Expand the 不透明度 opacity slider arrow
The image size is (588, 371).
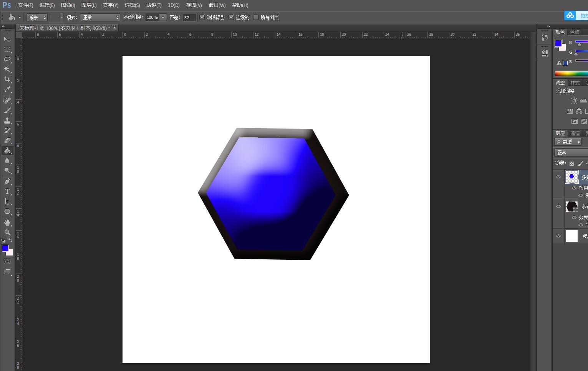[x=163, y=17]
